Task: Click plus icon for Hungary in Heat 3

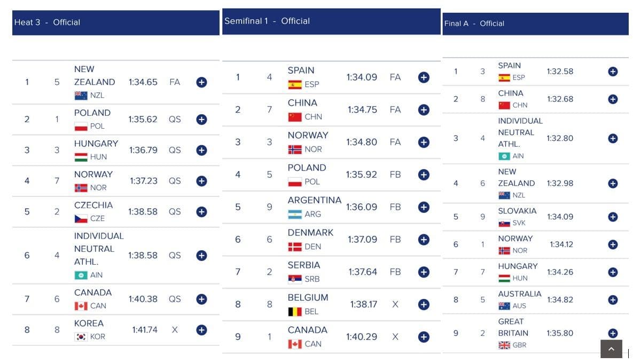Action: tap(201, 150)
